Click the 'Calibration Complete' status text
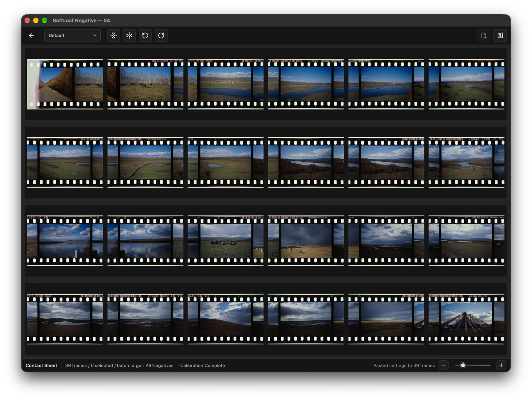This screenshot has height=400, width=532. click(x=202, y=365)
